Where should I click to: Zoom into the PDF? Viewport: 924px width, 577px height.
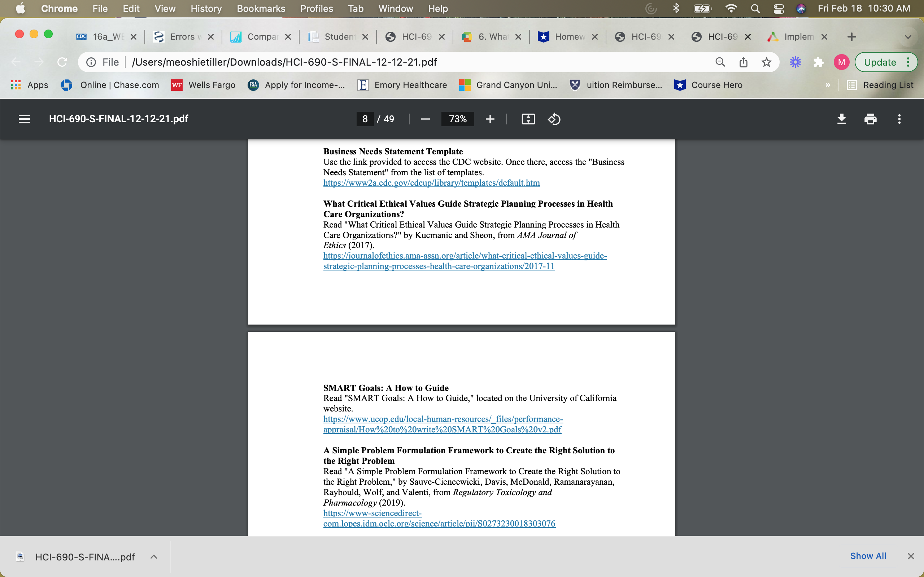pos(490,119)
